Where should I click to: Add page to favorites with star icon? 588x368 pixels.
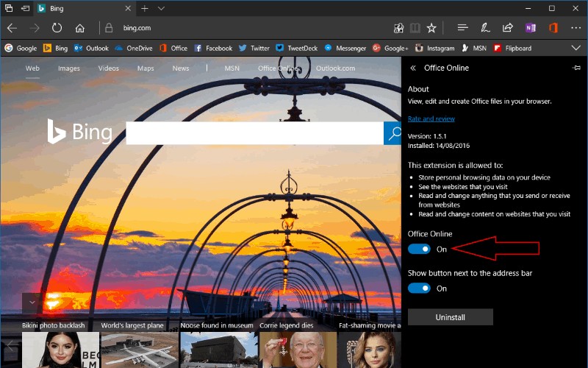[431, 28]
